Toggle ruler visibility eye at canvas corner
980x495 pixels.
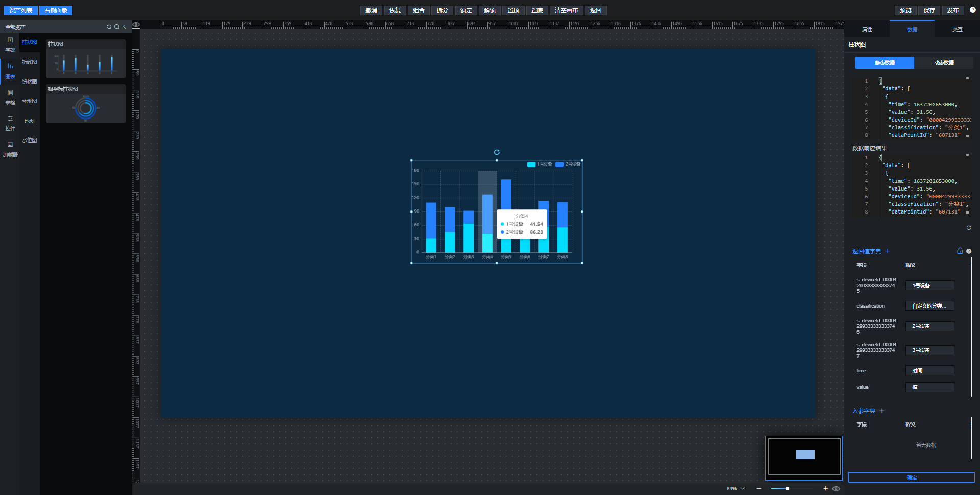pos(136,25)
